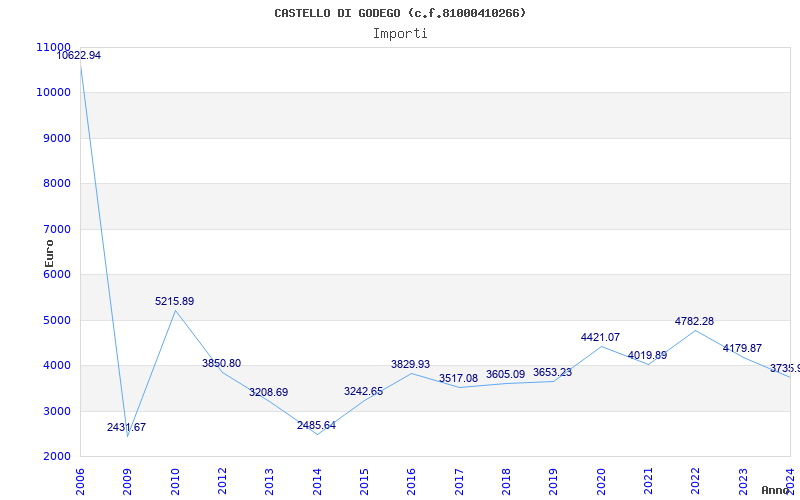The width and height of the screenshot is (800, 500).
Task: Select data label 4782.28
Action: pyautogui.click(x=694, y=321)
